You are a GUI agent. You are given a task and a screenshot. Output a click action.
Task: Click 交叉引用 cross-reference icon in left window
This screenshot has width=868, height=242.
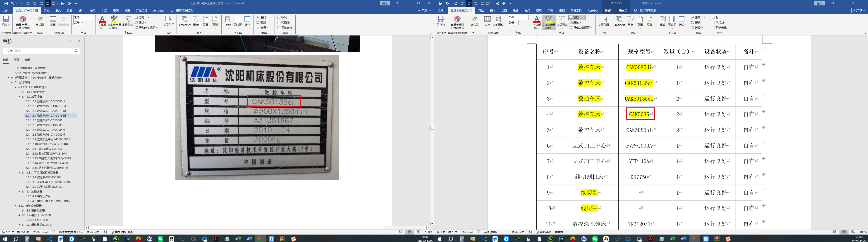click(169, 21)
